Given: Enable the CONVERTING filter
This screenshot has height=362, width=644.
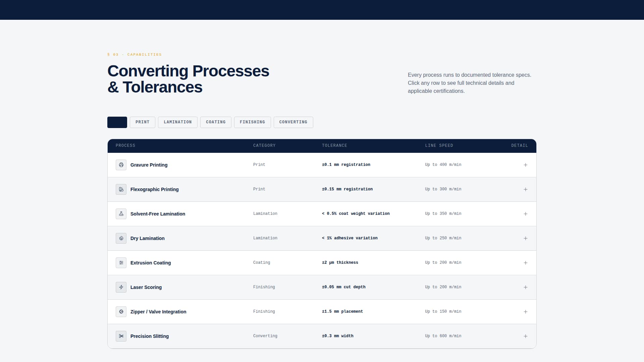Looking at the screenshot, I should [x=293, y=122].
